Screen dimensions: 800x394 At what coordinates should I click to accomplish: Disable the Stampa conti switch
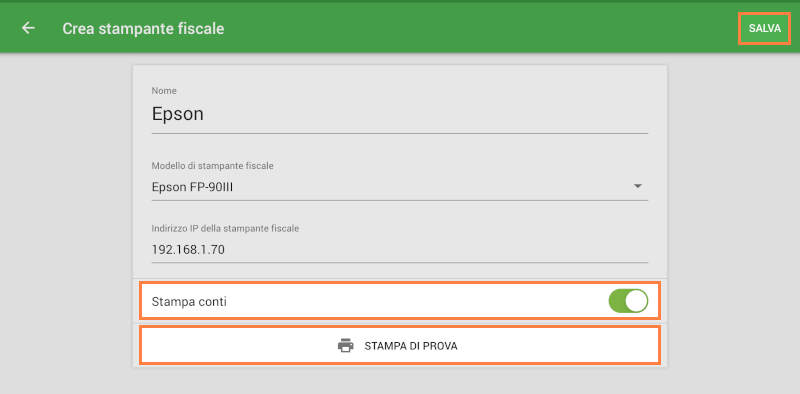click(628, 302)
